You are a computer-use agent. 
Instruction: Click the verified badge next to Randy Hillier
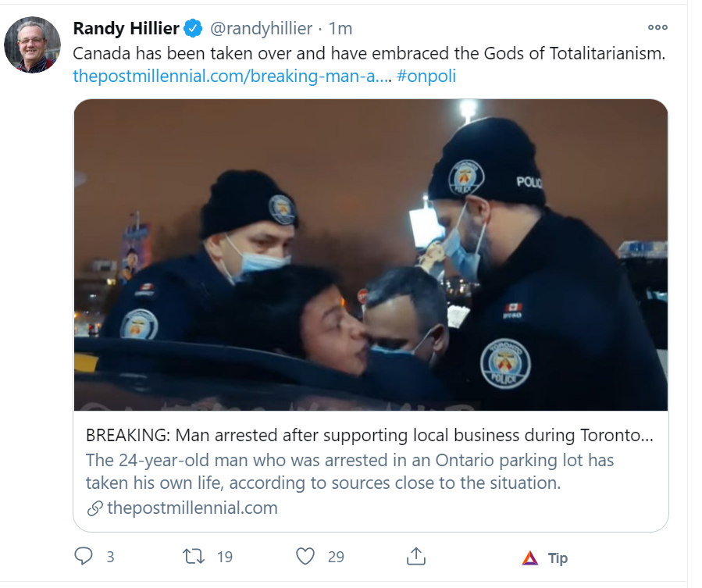[x=193, y=29]
